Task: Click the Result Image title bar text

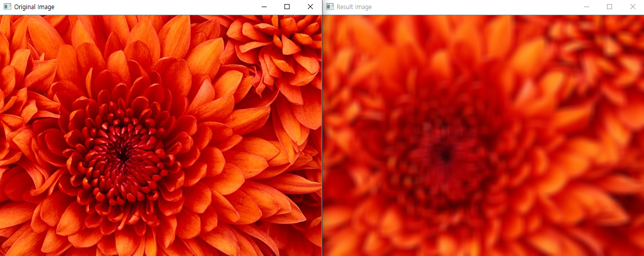Action: point(354,7)
